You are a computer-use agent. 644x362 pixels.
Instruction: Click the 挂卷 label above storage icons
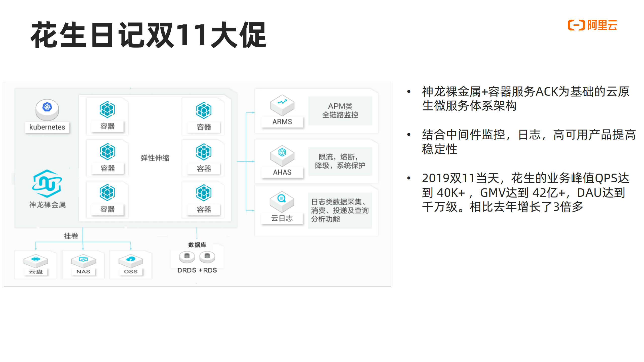coord(71,236)
